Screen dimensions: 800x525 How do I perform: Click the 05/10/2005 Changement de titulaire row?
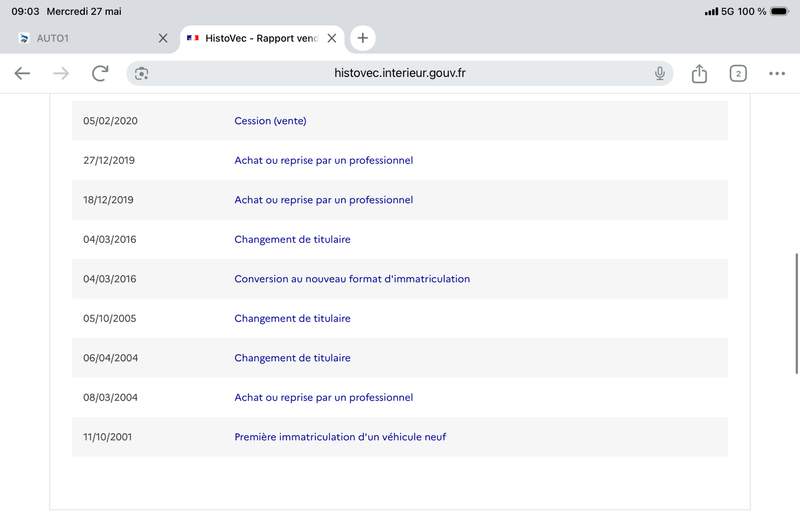click(399, 318)
